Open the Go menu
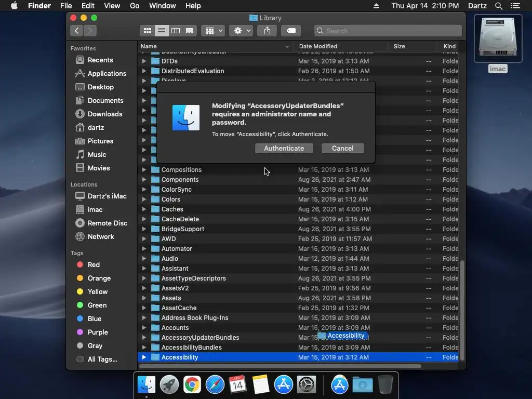 tap(135, 6)
